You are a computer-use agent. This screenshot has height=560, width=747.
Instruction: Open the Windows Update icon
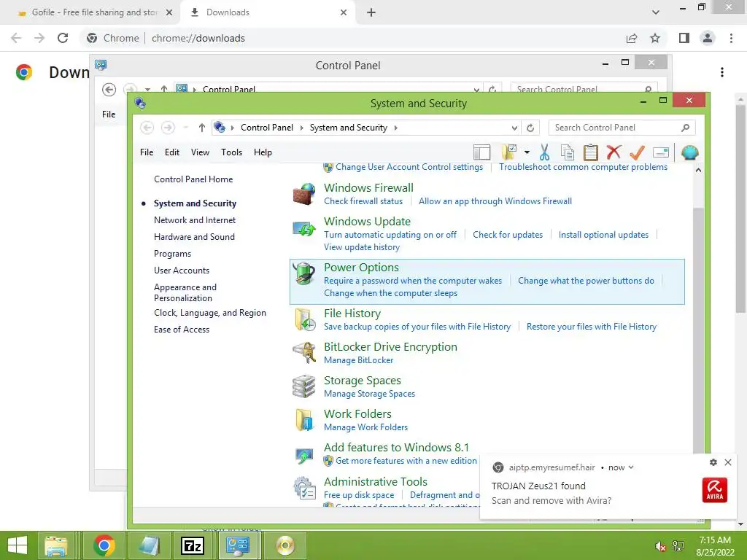(x=304, y=229)
